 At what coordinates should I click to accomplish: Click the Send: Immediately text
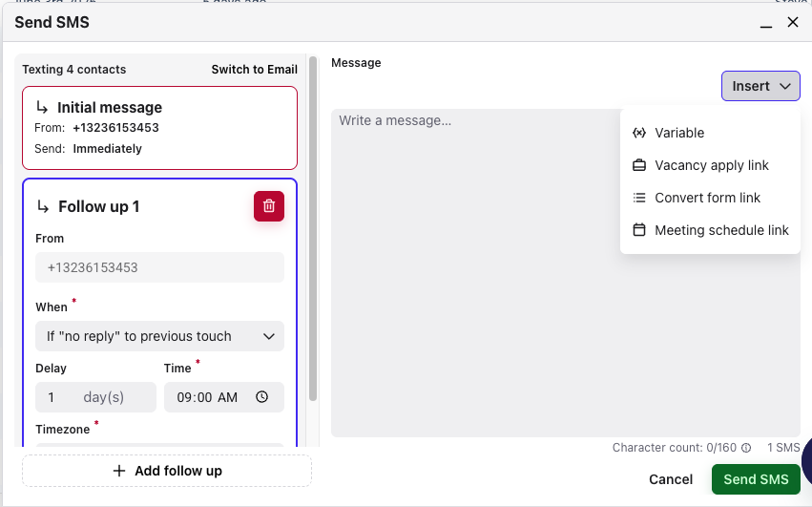point(88,149)
